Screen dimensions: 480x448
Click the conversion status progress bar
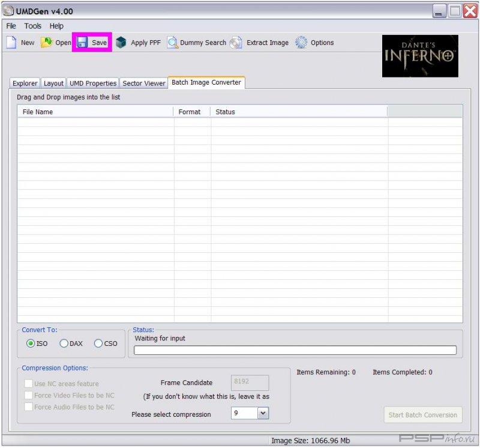tap(295, 350)
